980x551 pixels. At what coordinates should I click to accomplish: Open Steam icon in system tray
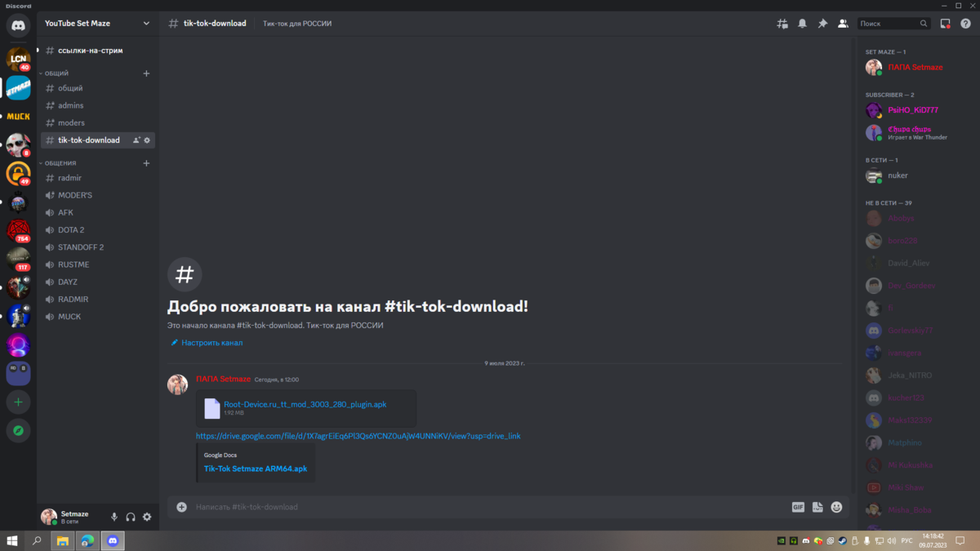pos(842,540)
